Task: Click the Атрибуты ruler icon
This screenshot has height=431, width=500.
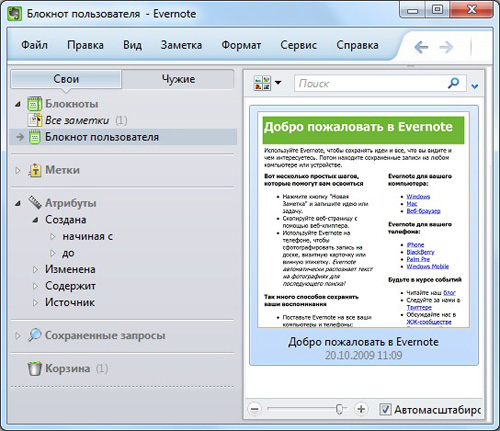Action: (35, 203)
